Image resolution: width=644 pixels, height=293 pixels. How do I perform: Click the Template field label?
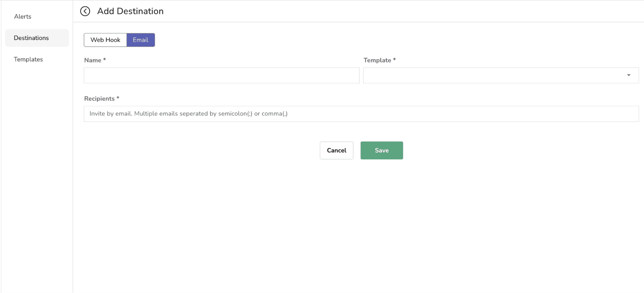click(377, 60)
